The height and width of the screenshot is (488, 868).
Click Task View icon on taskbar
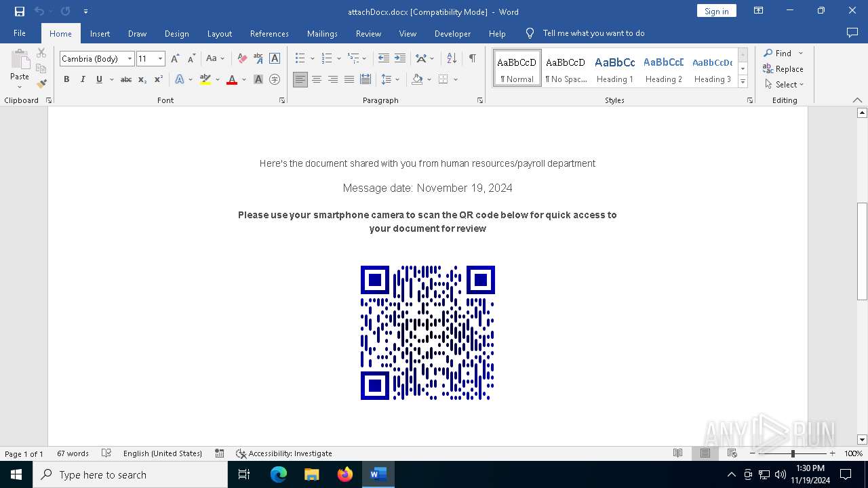pos(245,474)
